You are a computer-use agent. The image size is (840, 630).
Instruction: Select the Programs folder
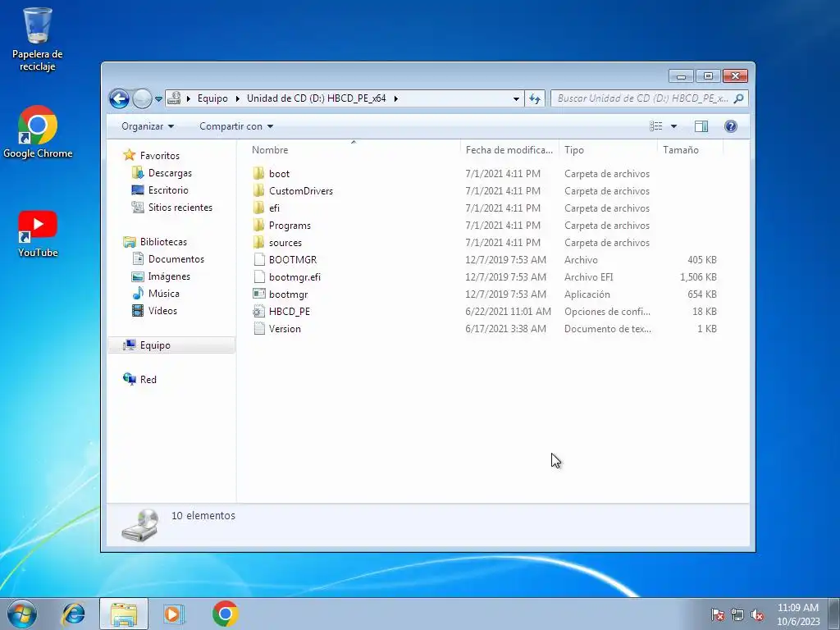290,226
